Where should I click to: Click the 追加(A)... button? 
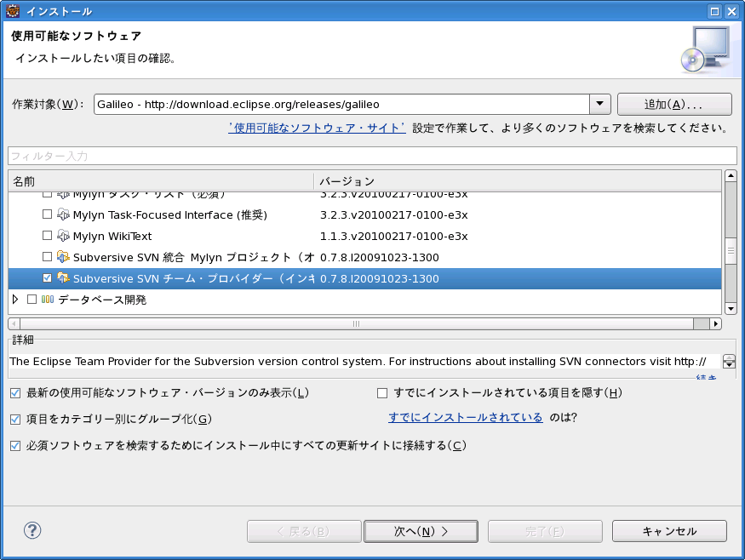pyautogui.click(x=674, y=104)
